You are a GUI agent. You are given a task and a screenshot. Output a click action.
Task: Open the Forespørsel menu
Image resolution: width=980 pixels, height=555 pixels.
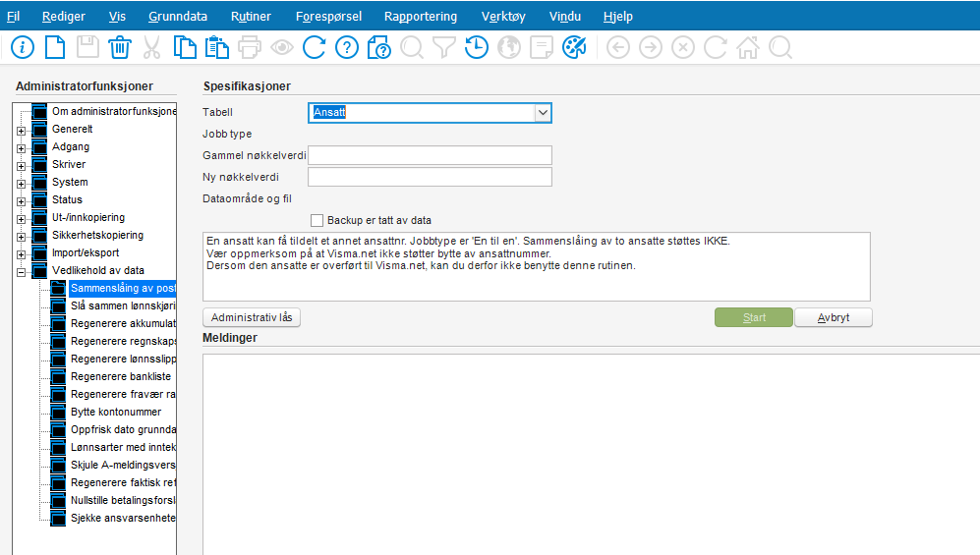(328, 17)
